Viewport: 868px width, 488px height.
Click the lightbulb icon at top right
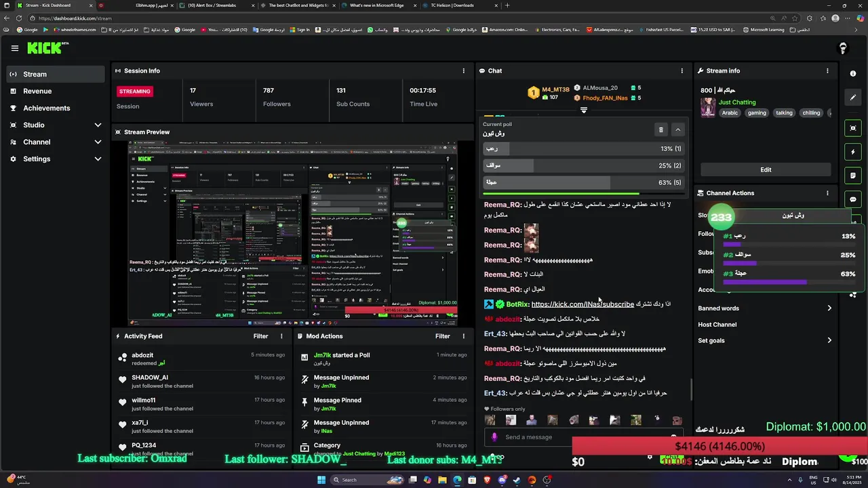843,48
